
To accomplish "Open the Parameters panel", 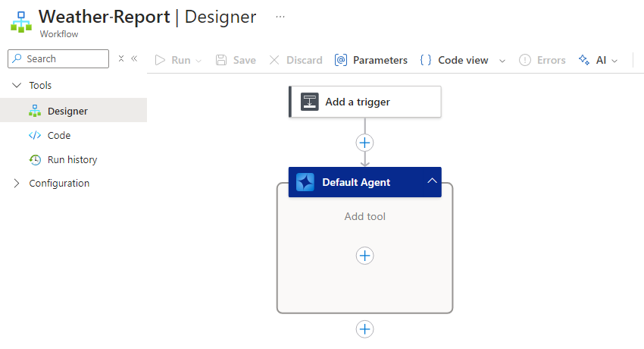I will pyautogui.click(x=371, y=60).
